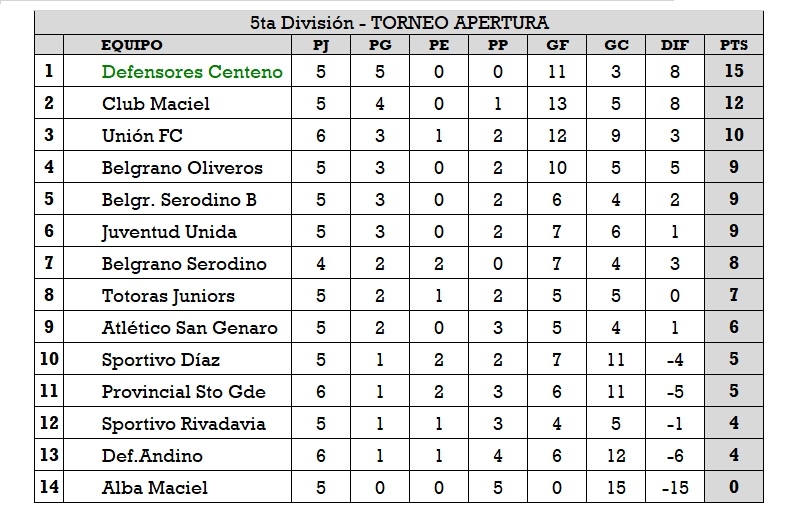Image resolution: width=799 pixels, height=513 pixels.
Task: Click the Def.Andino team cell
Action: tap(152, 455)
